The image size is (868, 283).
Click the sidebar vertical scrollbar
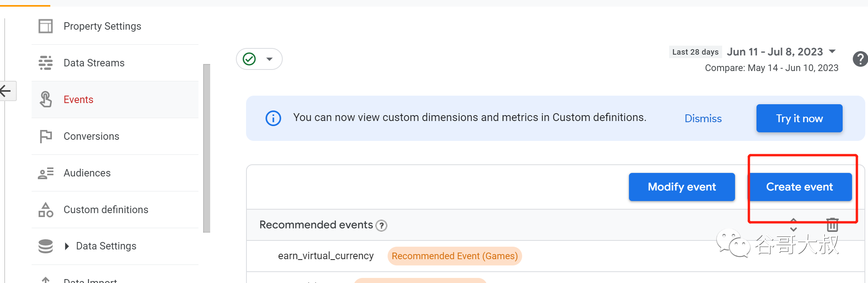click(x=207, y=148)
